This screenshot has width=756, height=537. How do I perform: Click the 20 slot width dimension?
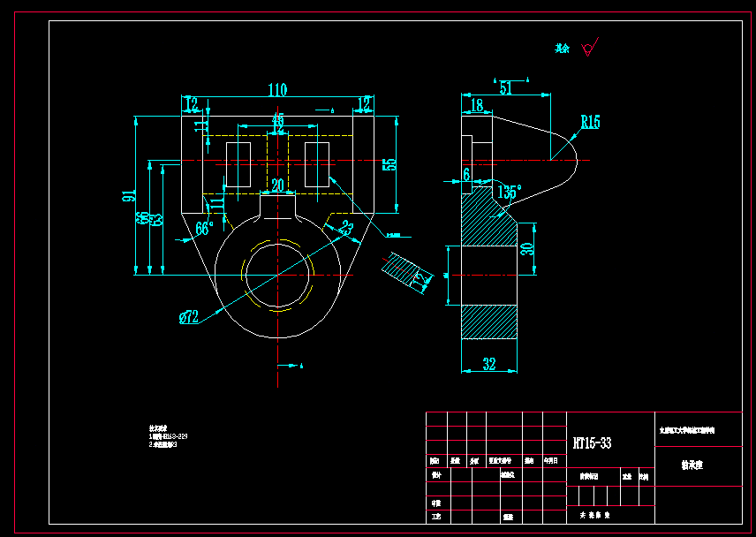[x=277, y=185]
